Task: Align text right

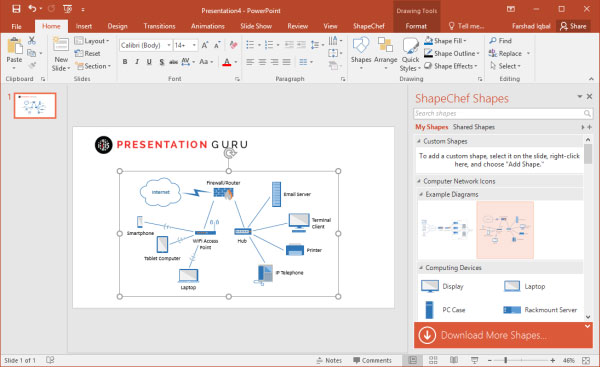Action: 274,62
